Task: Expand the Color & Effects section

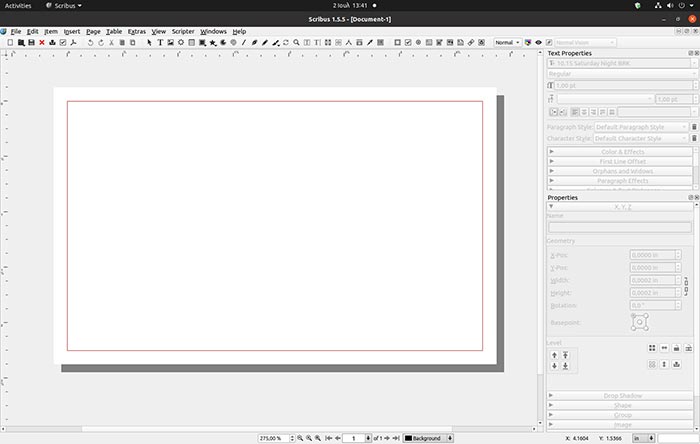Action: (620, 152)
